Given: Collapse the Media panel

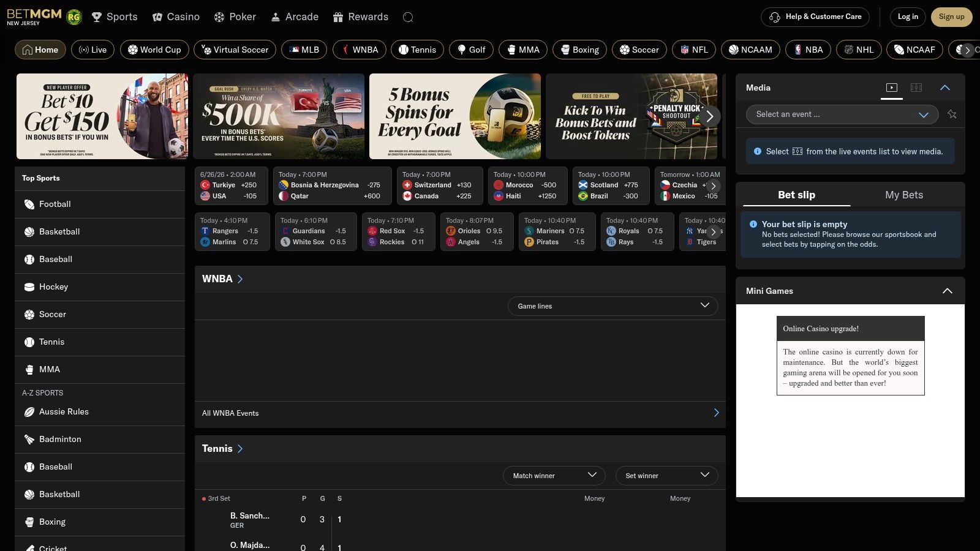Looking at the screenshot, I should 945,88.
